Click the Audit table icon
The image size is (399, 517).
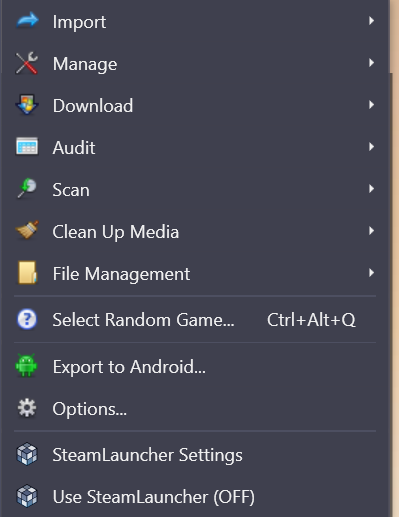tap(27, 147)
